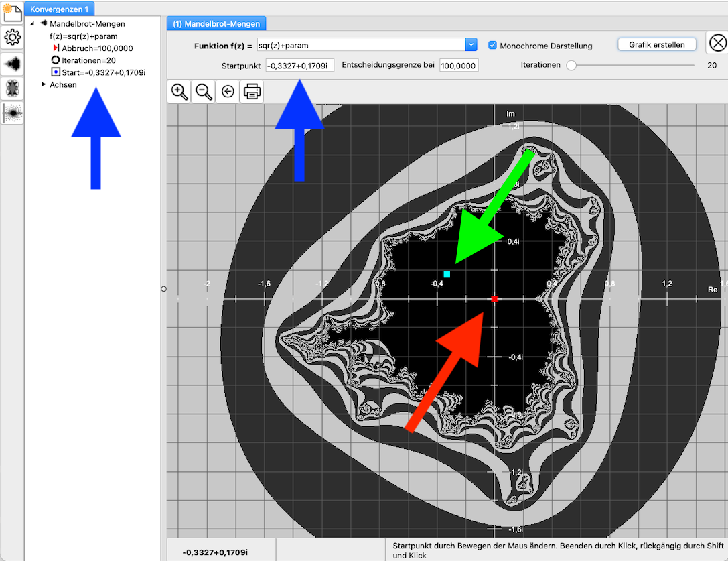Zoom in with the magnifier plus icon

coord(179,92)
